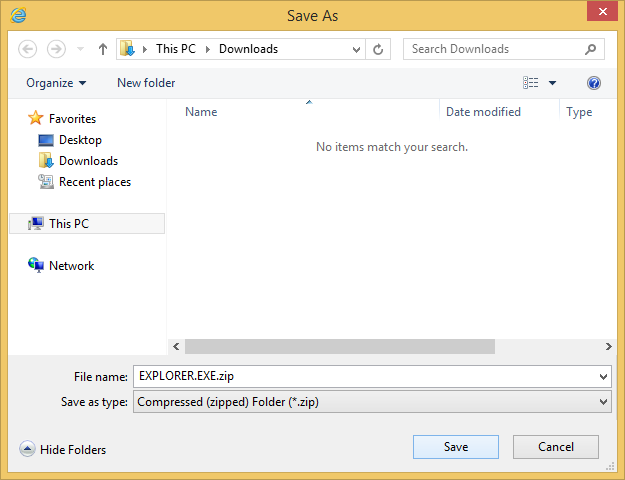Click the search magnifier icon
This screenshot has width=625, height=480.
pyautogui.click(x=592, y=49)
